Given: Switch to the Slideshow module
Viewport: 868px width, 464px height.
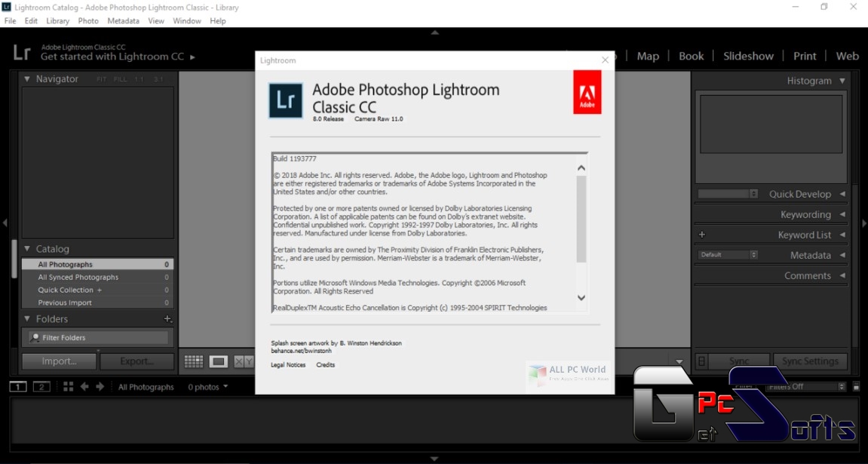Looking at the screenshot, I should click(748, 56).
